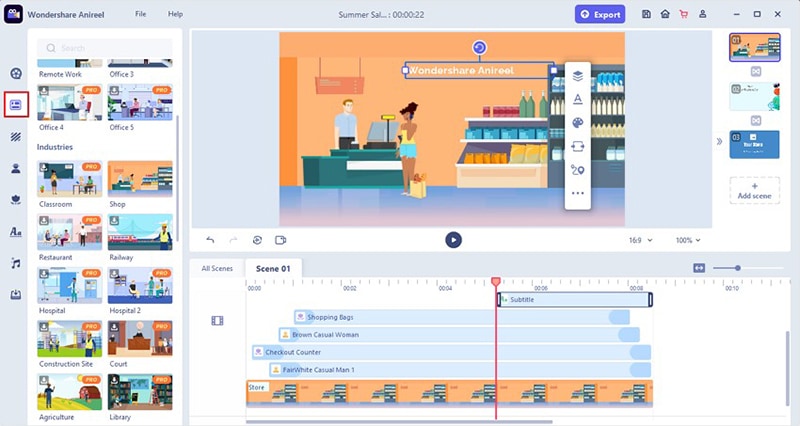Redo the last action
800x426 pixels.
(233, 240)
